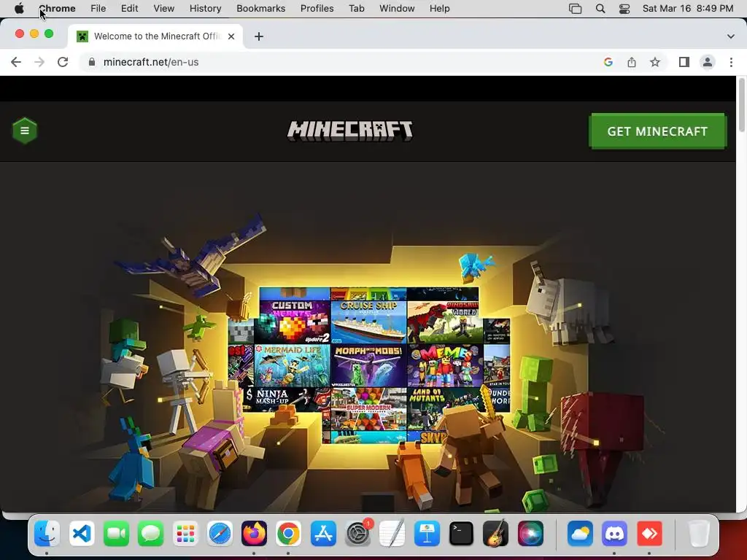The height and width of the screenshot is (560, 747).
Task: Open the History menu
Action: click(205, 9)
